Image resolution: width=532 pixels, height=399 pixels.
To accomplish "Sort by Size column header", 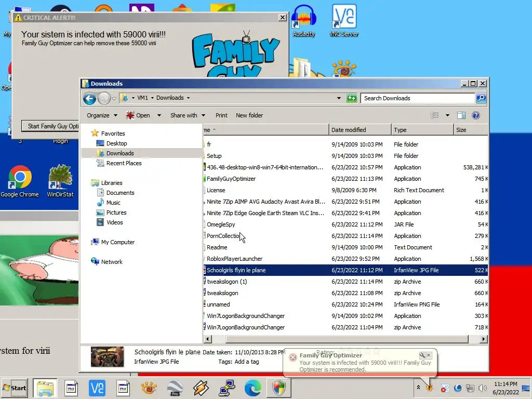I will coord(471,129).
